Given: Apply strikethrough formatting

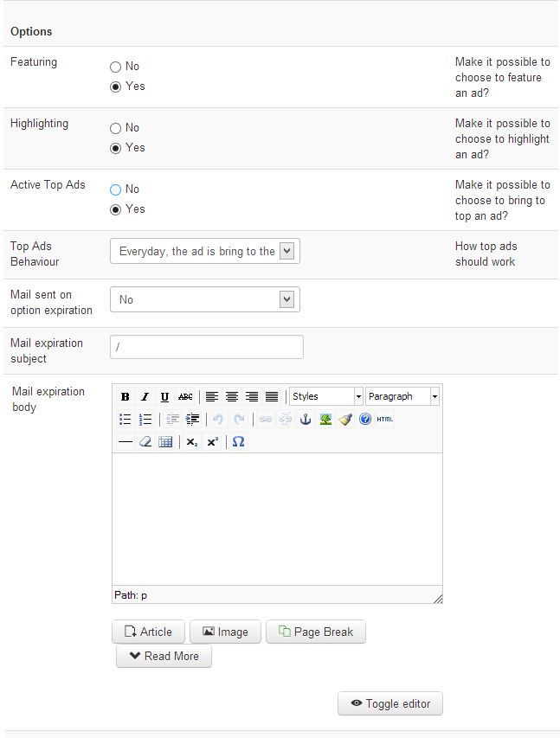Looking at the screenshot, I should click(185, 397).
